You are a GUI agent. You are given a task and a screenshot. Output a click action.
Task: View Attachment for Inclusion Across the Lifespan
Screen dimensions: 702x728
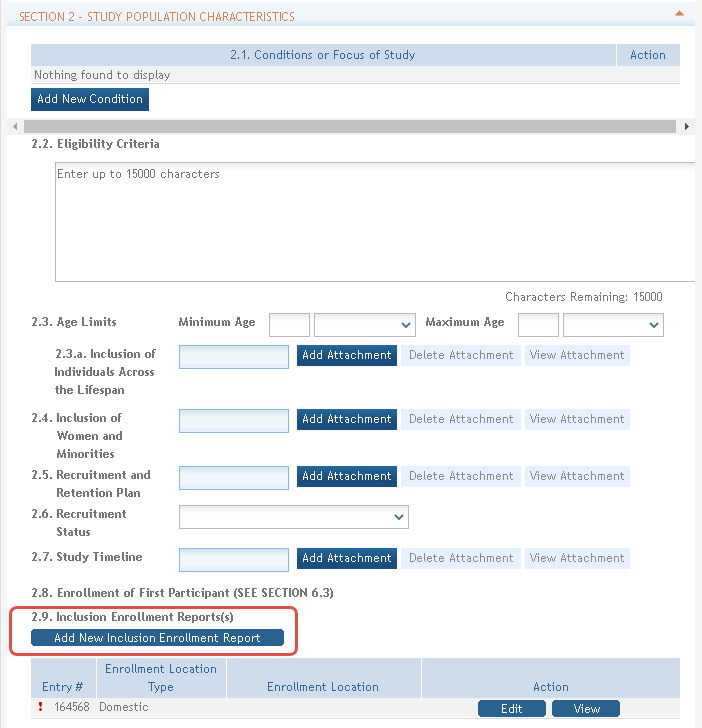[x=577, y=355]
